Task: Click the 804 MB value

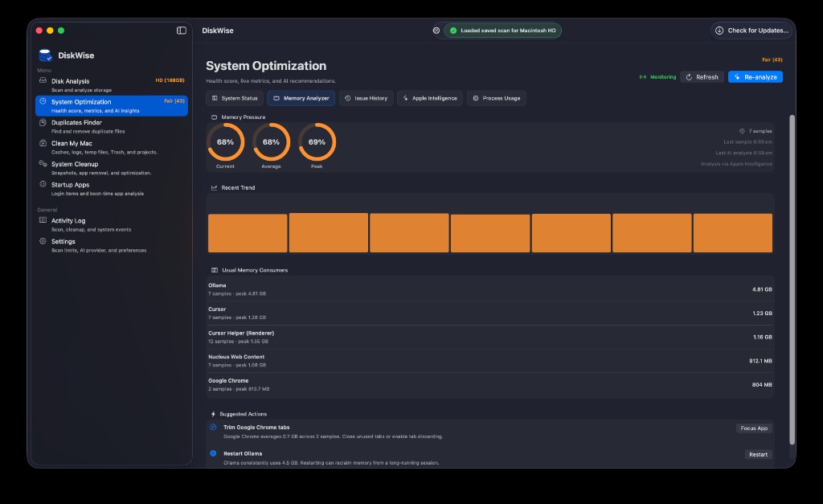Action: (762, 385)
